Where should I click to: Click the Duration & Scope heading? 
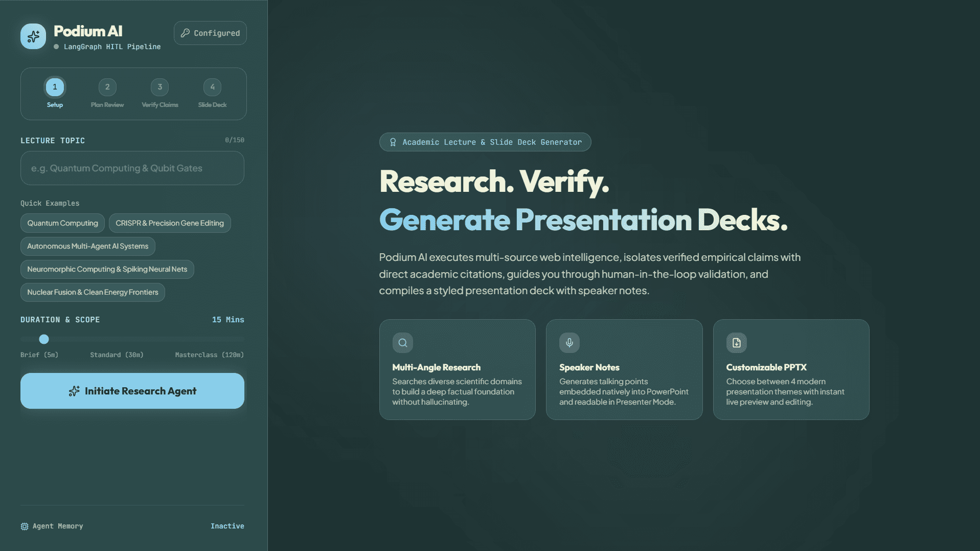(x=60, y=320)
